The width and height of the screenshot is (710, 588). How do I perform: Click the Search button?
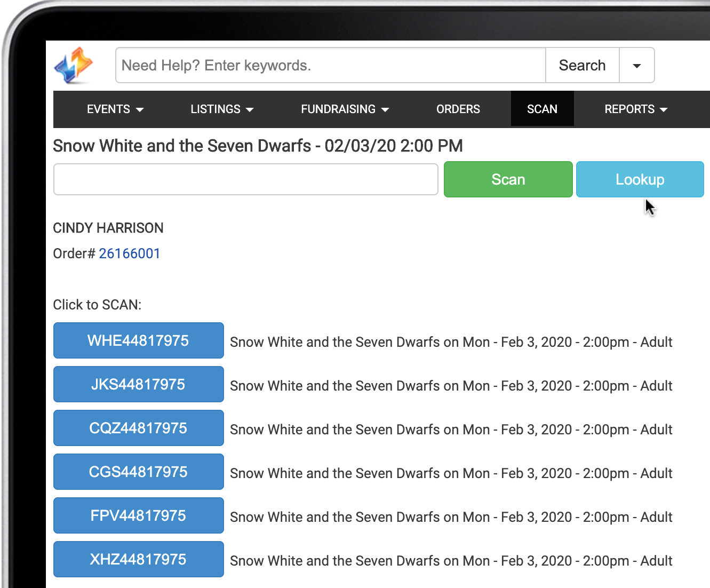pos(582,65)
